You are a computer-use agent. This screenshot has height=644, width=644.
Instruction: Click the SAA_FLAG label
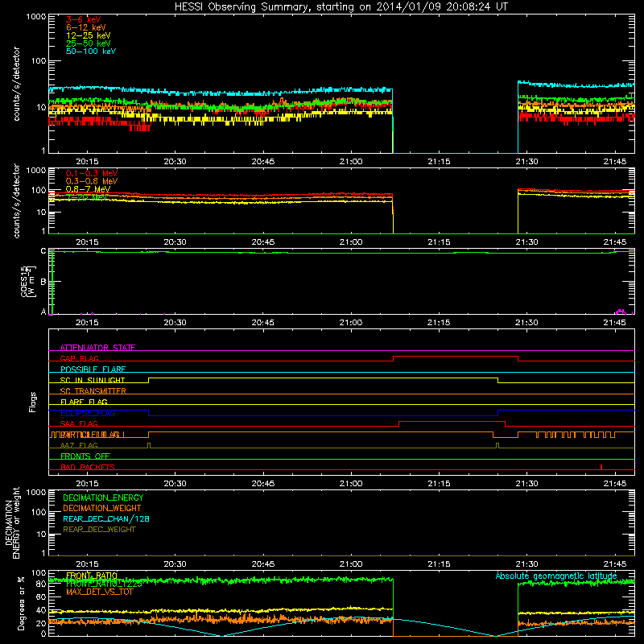click(79, 423)
